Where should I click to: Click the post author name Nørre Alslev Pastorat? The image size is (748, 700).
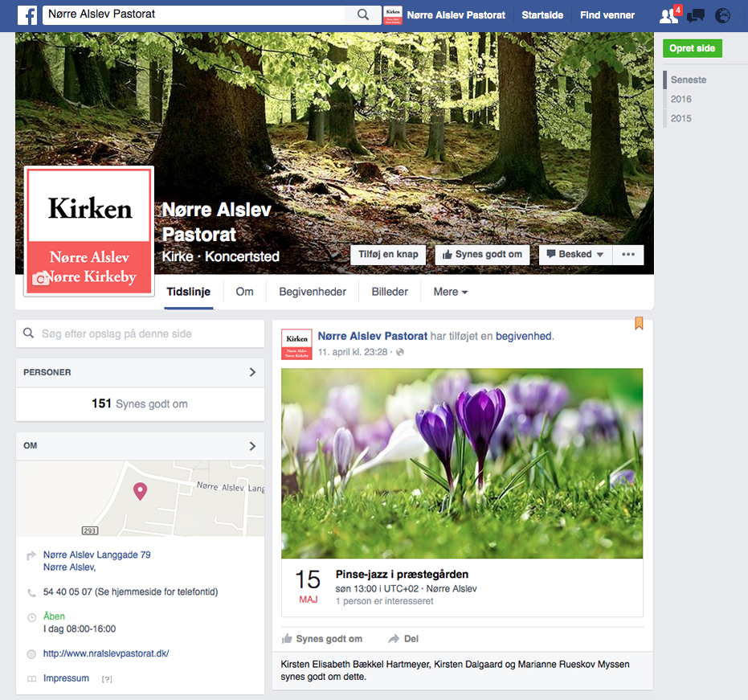373,336
